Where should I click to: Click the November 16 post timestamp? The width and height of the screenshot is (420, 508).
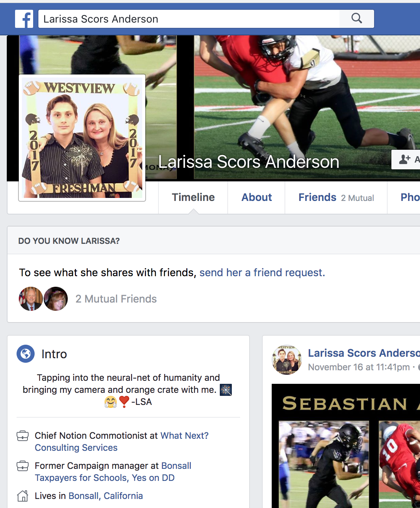click(359, 367)
